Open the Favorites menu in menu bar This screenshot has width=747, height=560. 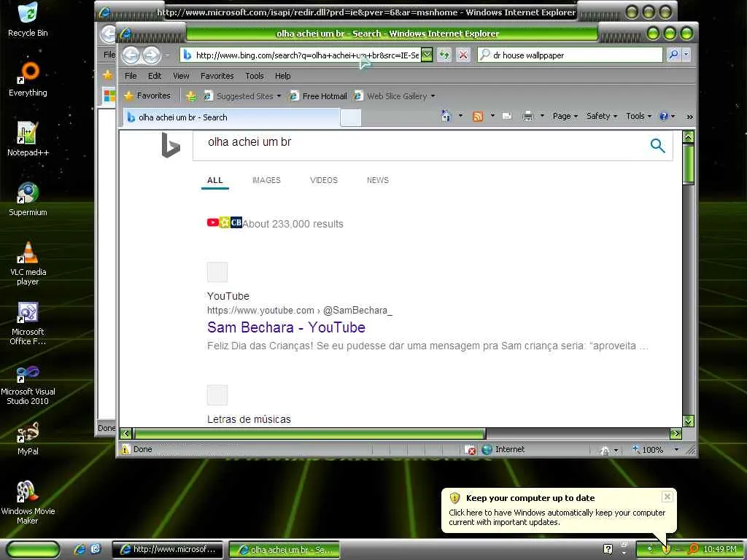tap(217, 76)
